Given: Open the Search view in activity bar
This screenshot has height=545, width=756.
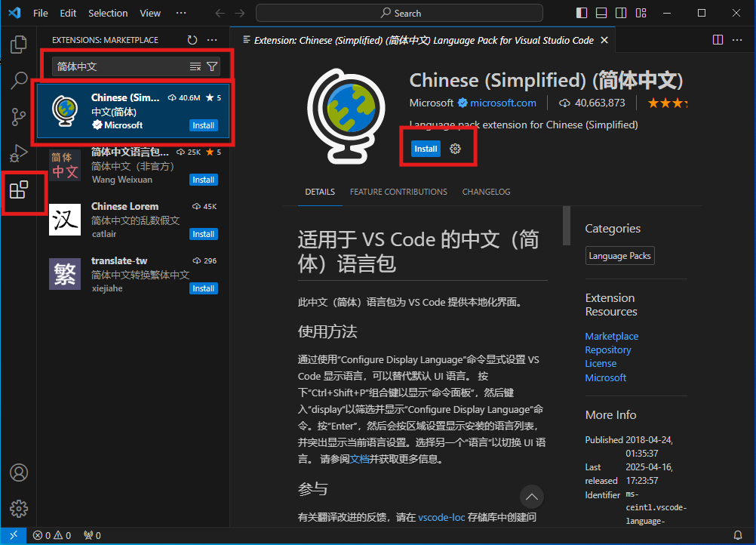Looking at the screenshot, I should (x=18, y=80).
